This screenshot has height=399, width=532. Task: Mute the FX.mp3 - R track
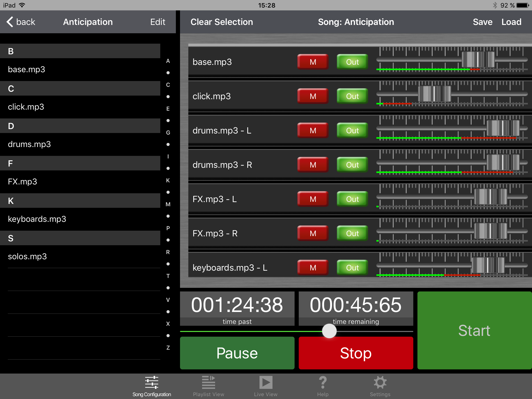point(313,233)
